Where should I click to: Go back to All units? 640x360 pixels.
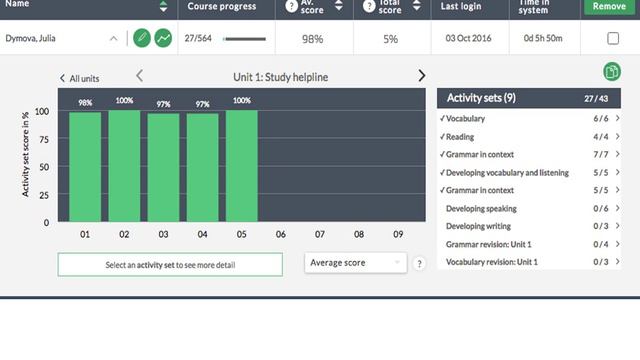pyautogui.click(x=80, y=78)
